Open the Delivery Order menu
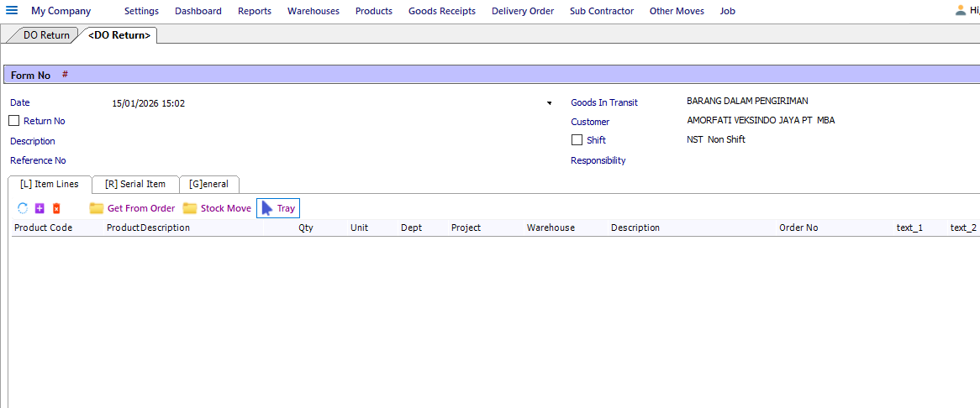 click(523, 11)
